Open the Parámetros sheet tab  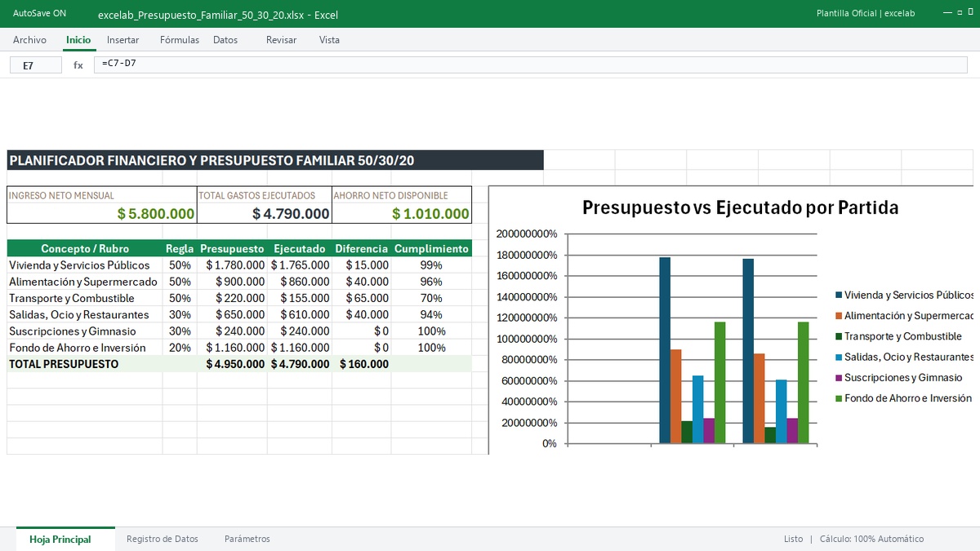pyautogui.click(x=247, y=540)
